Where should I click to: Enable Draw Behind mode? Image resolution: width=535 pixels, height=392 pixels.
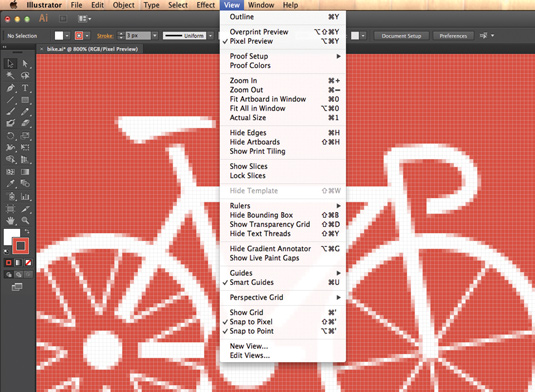tap(18, 274)
